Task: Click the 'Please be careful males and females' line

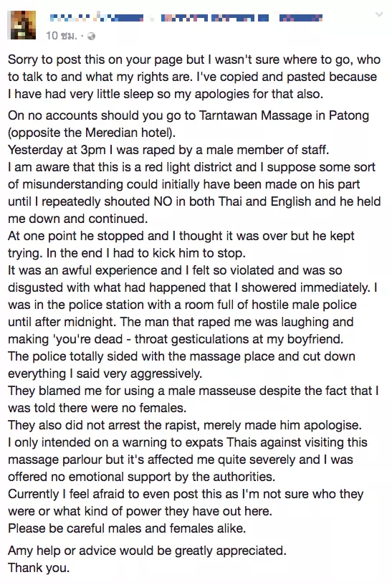Action: (x=127, y=528)
